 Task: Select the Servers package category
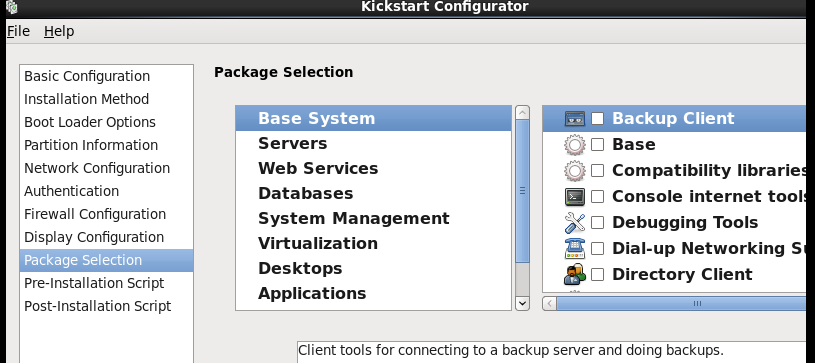coord(373,144)
